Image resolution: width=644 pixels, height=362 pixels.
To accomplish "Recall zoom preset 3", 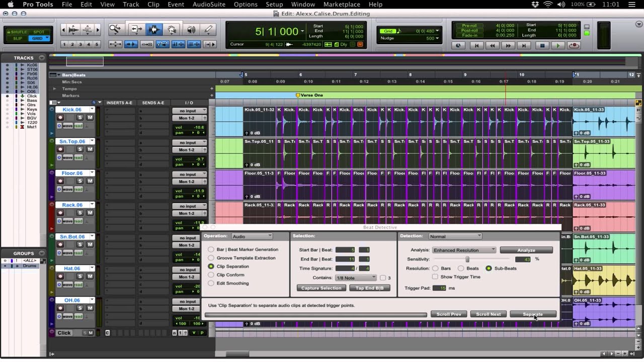I will coord(80,44).
